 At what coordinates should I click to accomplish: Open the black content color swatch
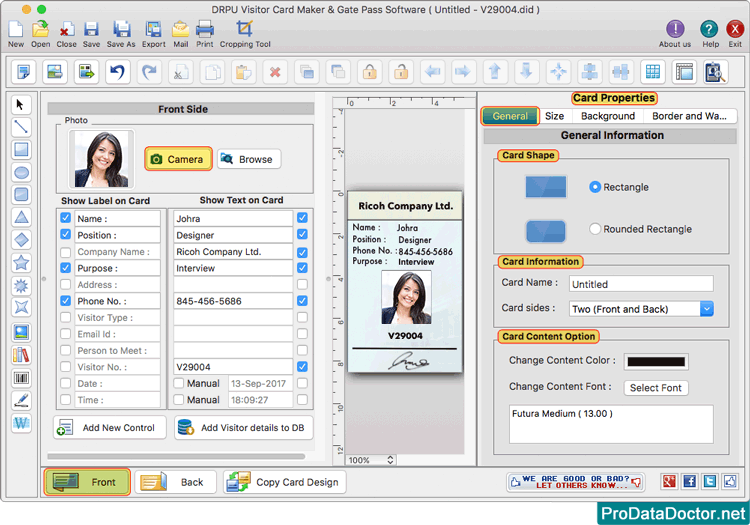pos(656,361)
